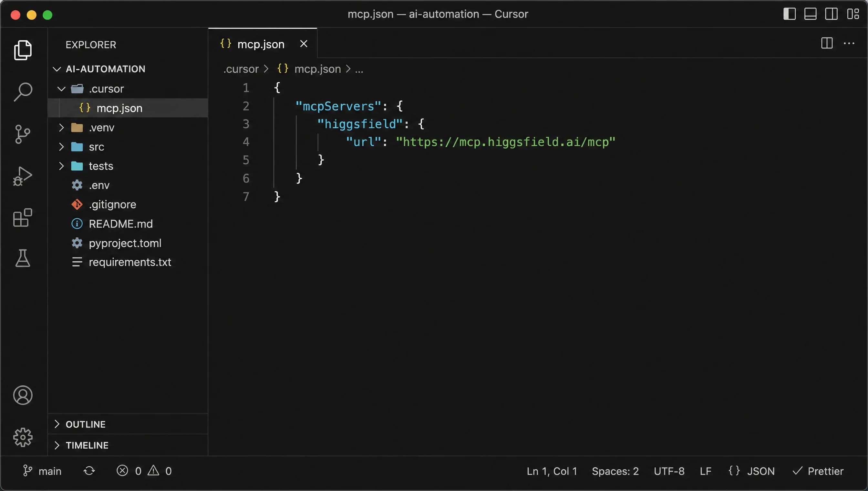868x491 pixels.
Task: Open the Explorer view in activity bar
Action: (23, 50)
